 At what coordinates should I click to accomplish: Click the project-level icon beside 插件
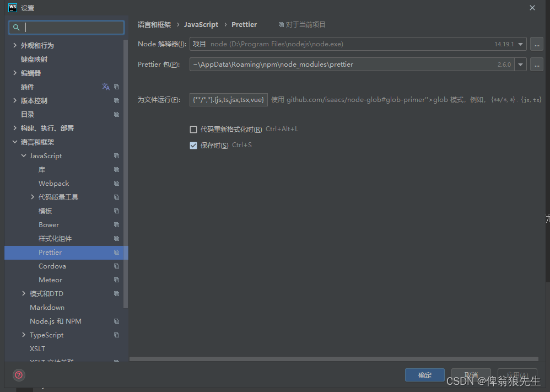pyautogui.click(x=116, y=87)
